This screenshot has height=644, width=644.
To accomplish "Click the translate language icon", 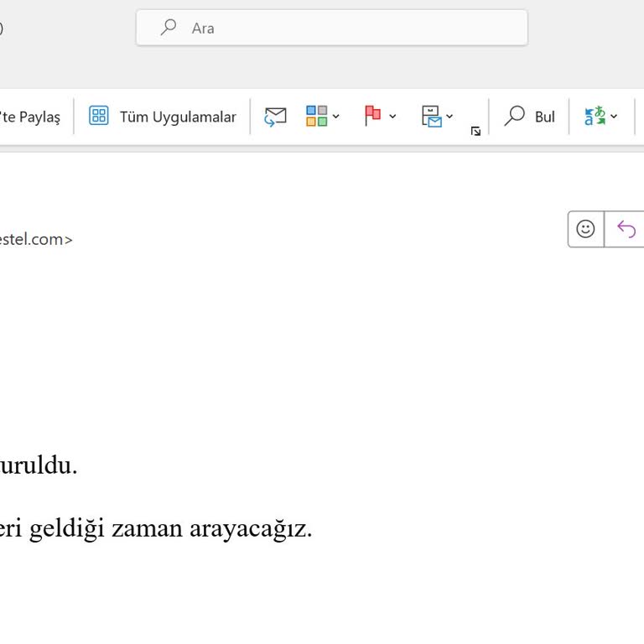I will click(595, 116).
